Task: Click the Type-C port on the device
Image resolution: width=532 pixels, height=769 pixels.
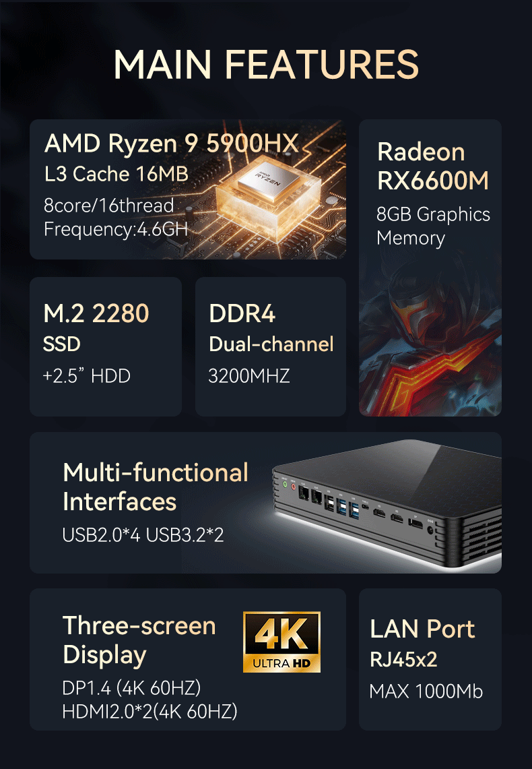Action: click(365, 507)
